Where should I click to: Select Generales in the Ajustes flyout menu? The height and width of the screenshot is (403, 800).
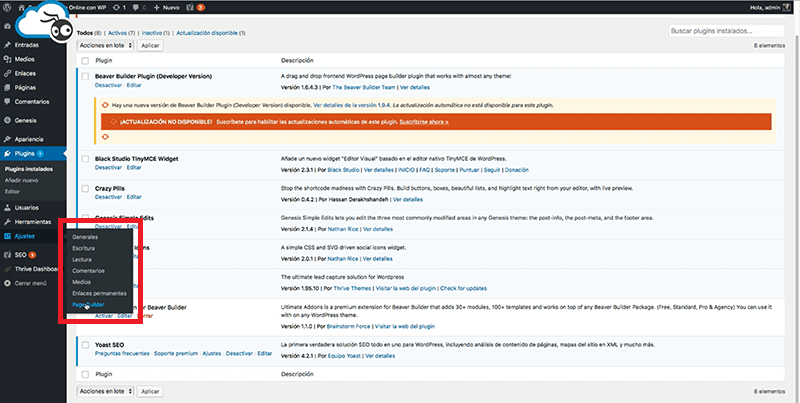tap(85, 237)
